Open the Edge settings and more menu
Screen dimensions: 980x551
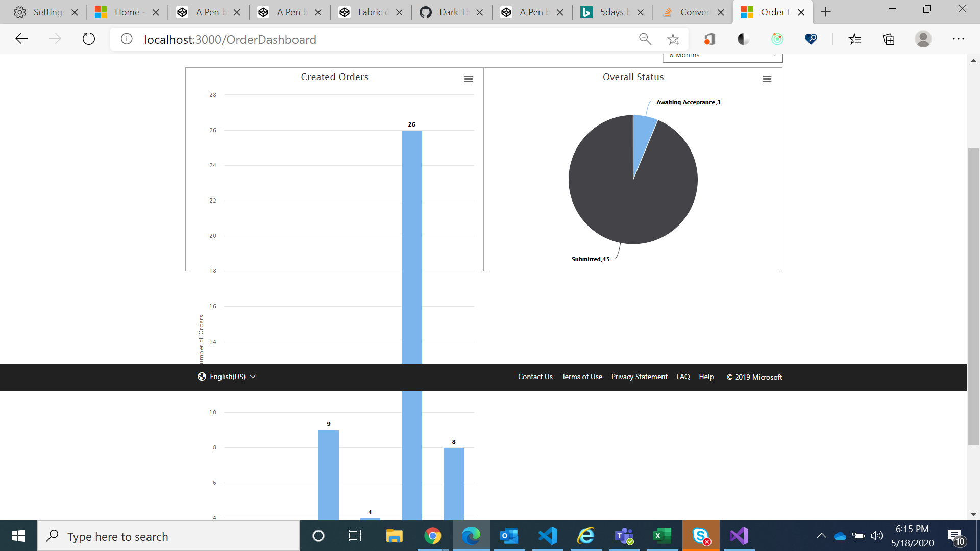coord(959,39)
